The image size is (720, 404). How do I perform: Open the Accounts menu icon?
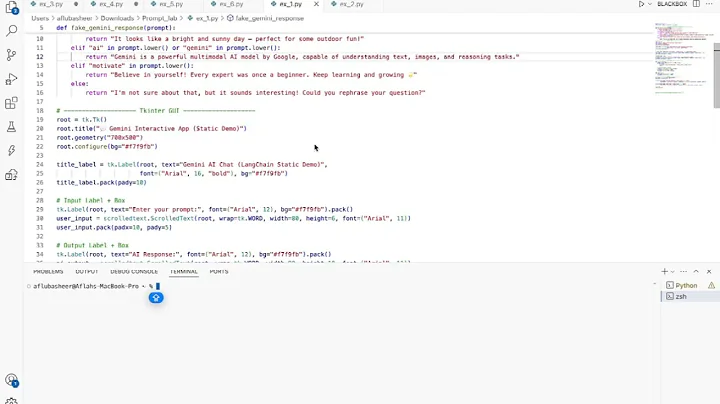[11, 380]
